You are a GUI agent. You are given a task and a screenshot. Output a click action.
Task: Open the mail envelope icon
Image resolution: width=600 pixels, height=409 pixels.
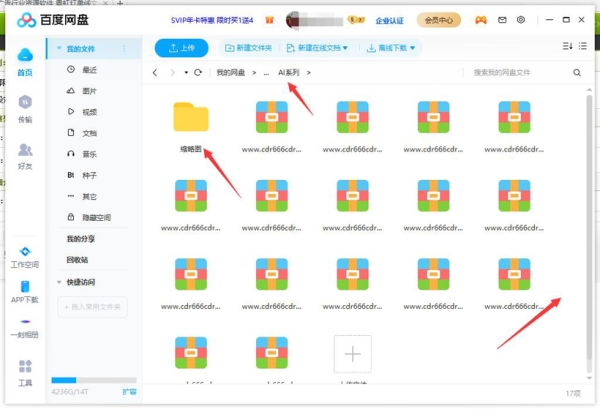502,20
